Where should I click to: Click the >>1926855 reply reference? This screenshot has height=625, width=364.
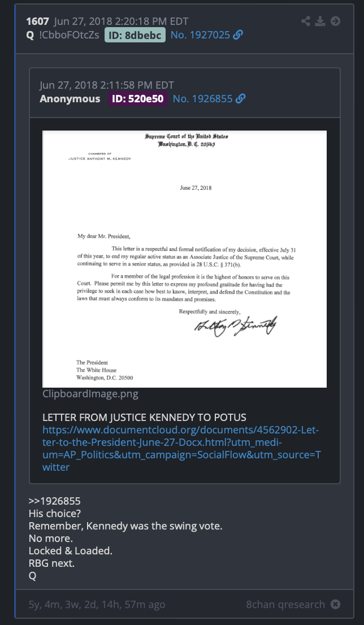55,501
